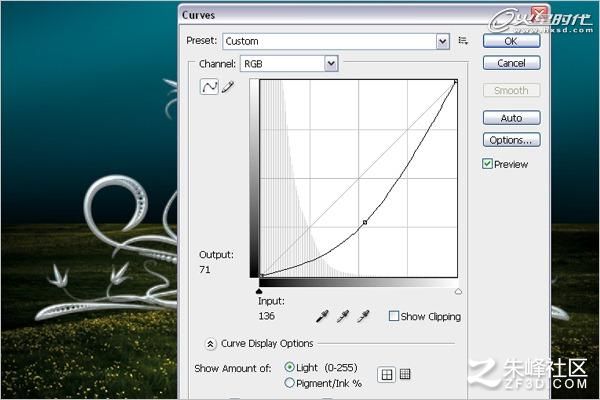Open the preset options menu icon

click(463, 41)
